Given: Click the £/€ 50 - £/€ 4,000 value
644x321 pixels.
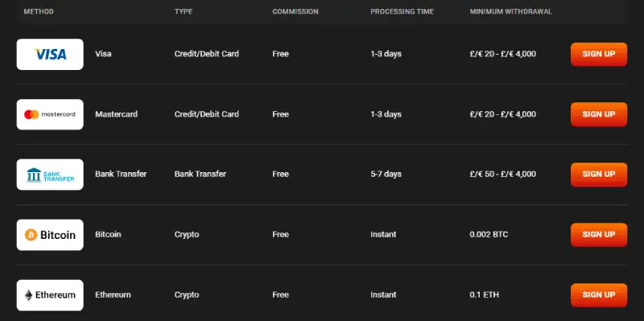Looking at the screenshot, I should (x=502, y=174).
